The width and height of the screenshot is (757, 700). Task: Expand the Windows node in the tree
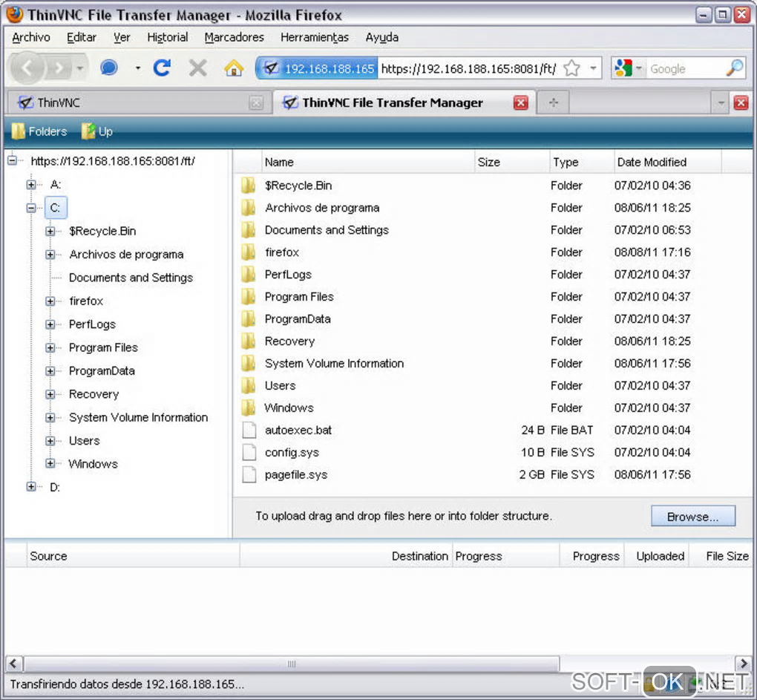[x=50, y=463]
